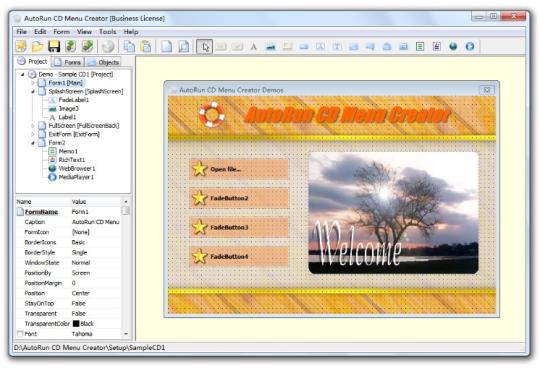Expand the Form1 [Main] tree node
The width and height of the screenshot is (540, 368).
point(33,83)
